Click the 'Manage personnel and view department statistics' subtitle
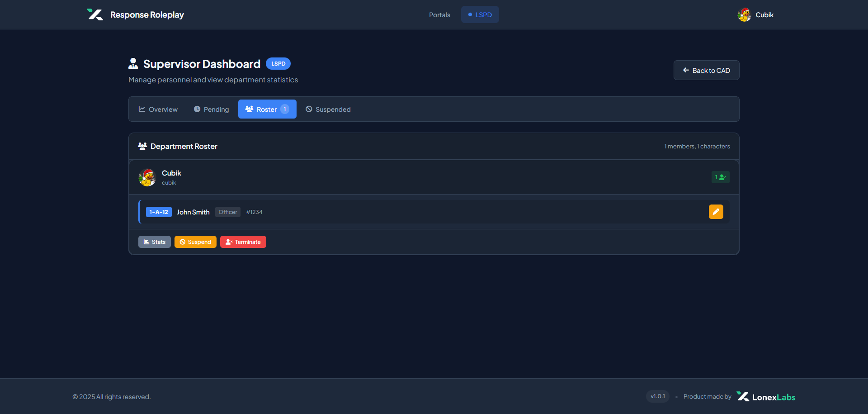Screen dimensions: 868x414 pyautogui.click(x=213, y=80)
